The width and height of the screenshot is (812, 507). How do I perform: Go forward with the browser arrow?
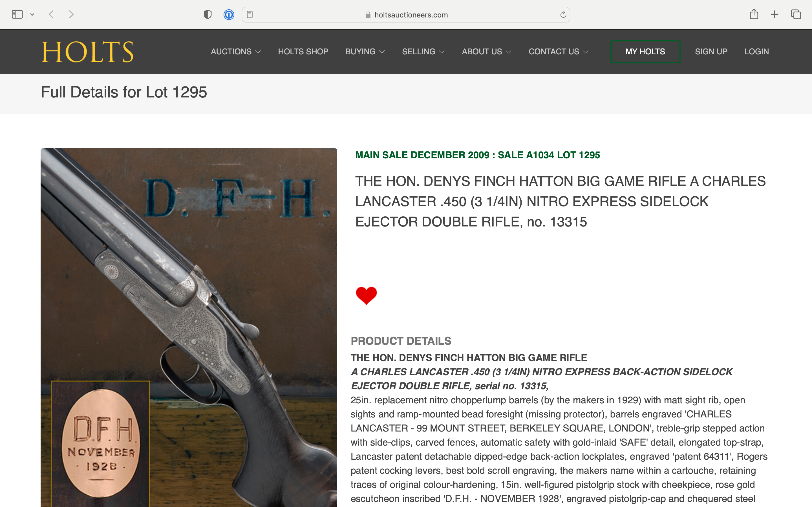(x=71, y=14)
